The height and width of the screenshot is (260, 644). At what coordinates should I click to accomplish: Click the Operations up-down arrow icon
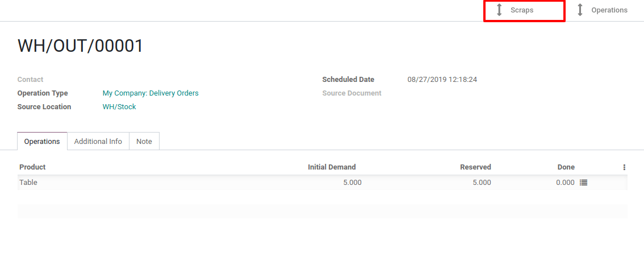580,10
